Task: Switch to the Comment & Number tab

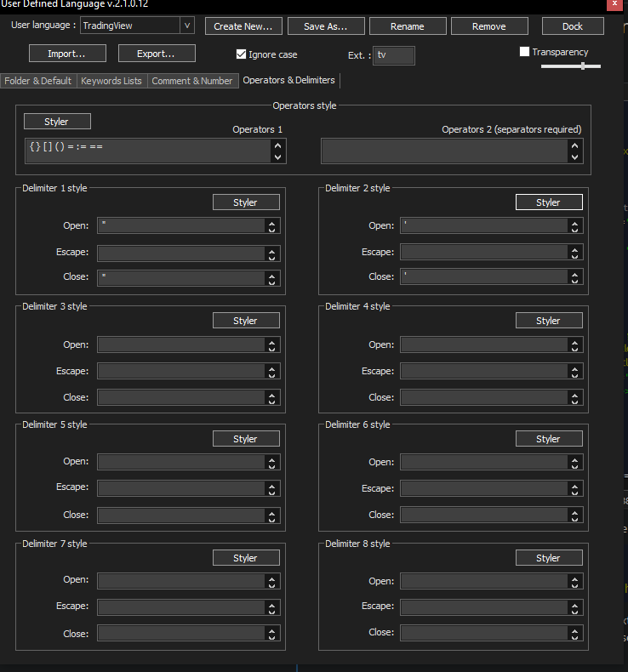Action: pyautogui.click(x=192, y=81)
